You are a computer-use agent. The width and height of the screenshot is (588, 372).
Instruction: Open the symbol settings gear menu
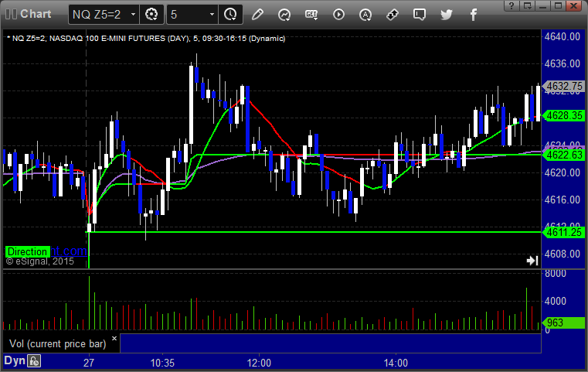coord(151,15)
